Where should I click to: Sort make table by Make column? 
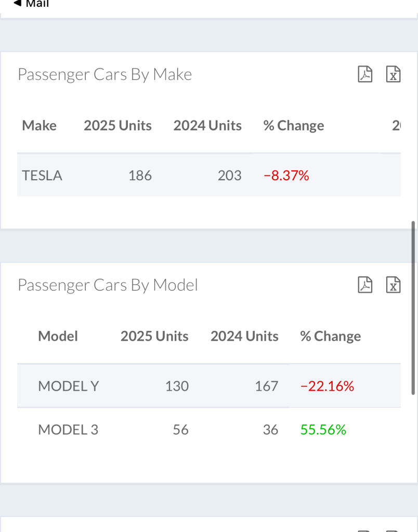40,126
